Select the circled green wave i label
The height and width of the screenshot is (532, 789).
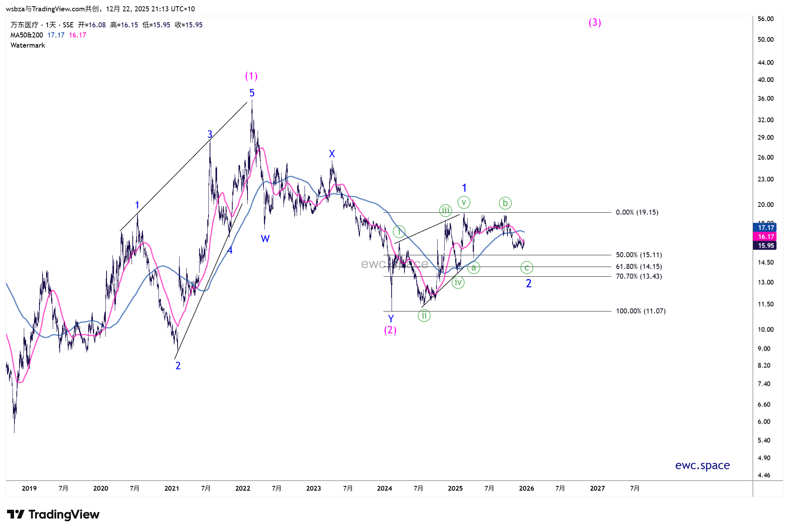[399, 231]
